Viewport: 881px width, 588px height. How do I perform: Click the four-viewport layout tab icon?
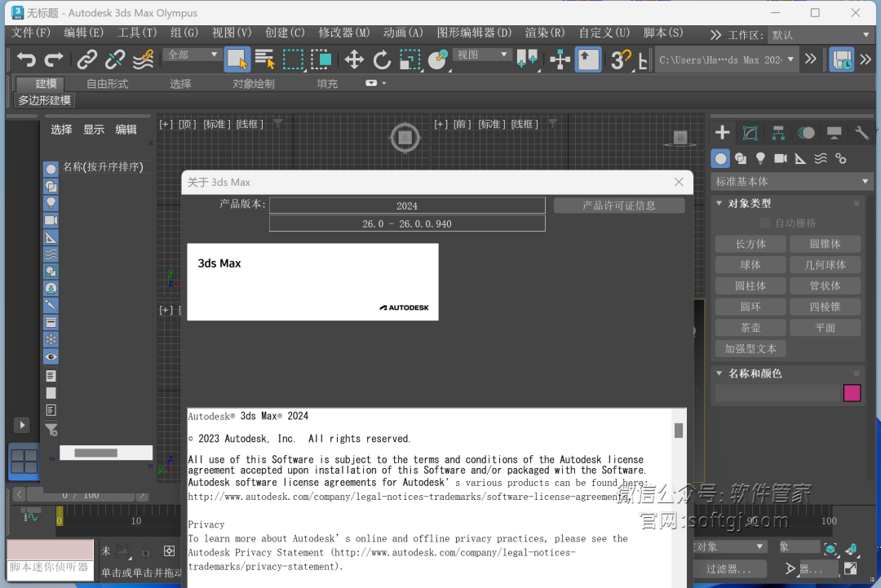[x=24, y=462]
